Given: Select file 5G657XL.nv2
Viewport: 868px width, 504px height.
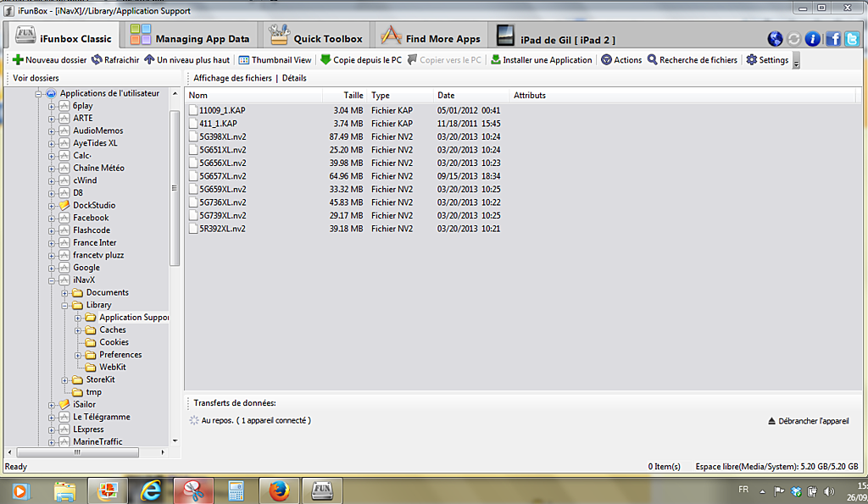Looking at the screenshot, I should [x=223, y=176].
